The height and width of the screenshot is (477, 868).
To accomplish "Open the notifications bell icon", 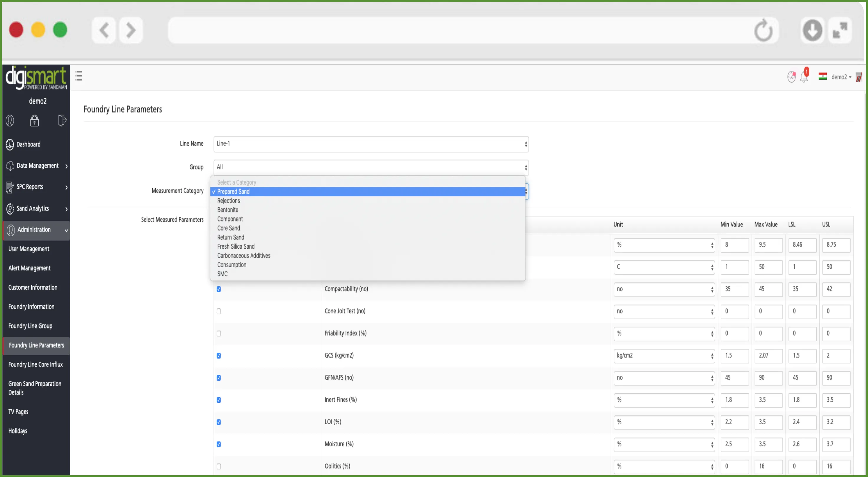I will pos(804,77).
